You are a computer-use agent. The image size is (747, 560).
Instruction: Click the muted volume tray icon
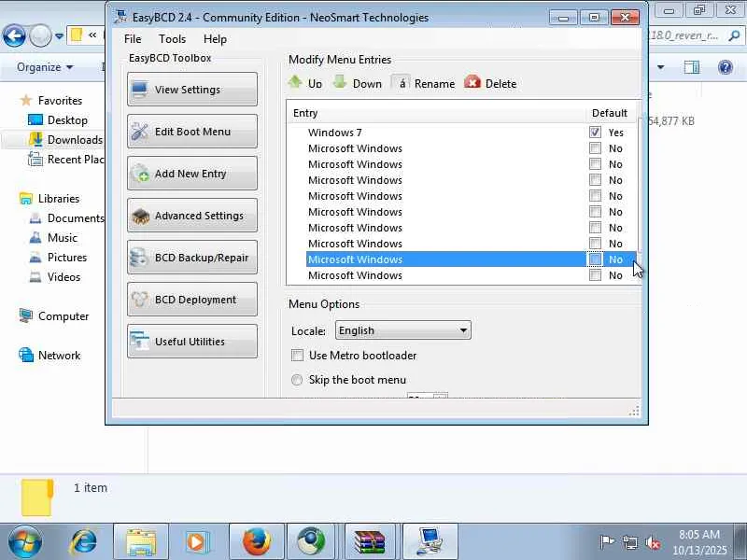pyautogui.click(x=653, y=542)
